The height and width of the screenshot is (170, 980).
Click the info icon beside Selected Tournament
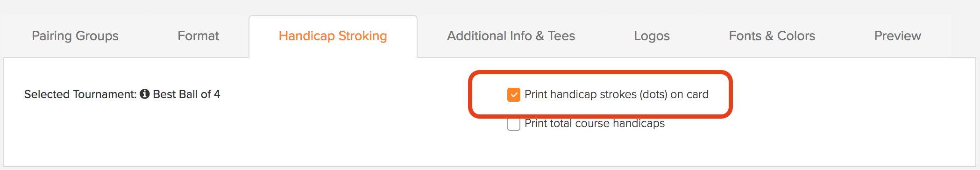tap(145, 94)
